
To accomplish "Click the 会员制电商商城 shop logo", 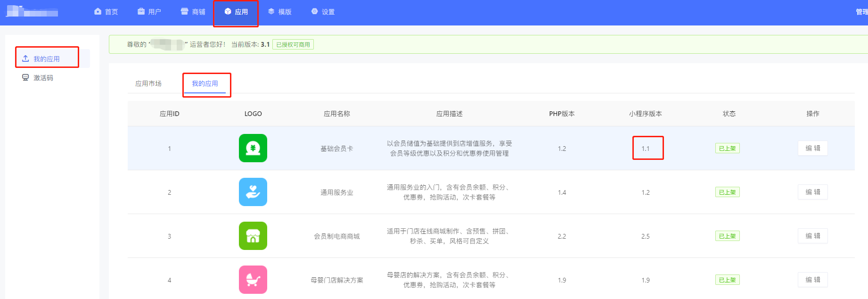I will [253, 236].
